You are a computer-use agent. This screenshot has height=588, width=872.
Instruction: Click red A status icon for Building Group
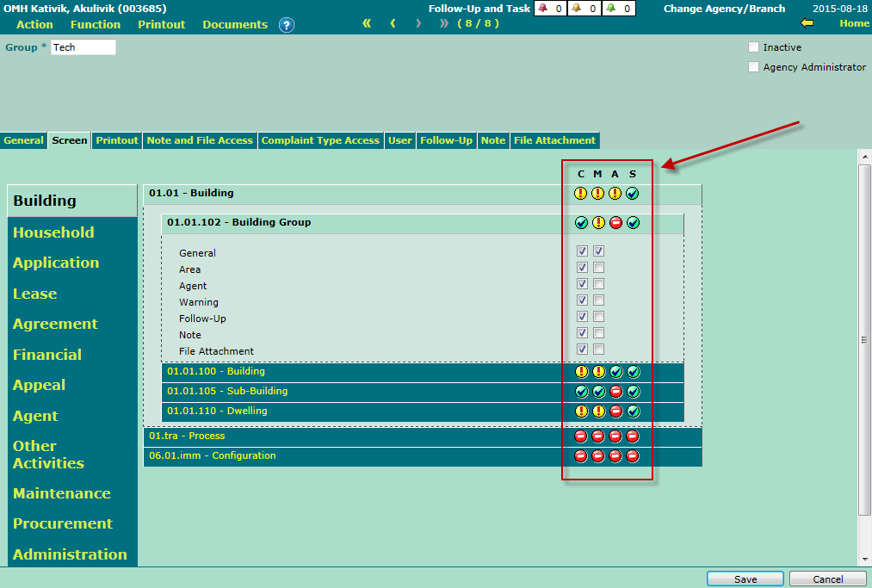[615, 223]
